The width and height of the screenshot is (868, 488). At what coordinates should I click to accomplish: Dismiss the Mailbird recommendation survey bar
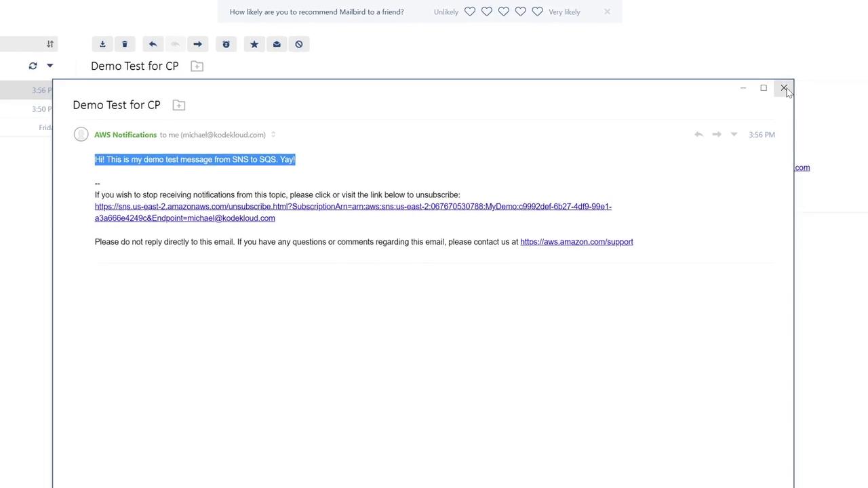click(607, 12)
